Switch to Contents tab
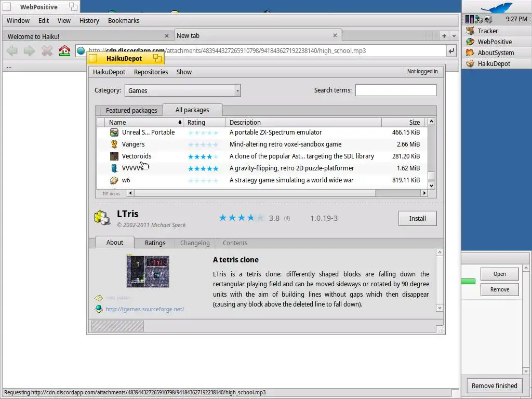The width and height of the screenshot is (532, 399). coord(235,243)
